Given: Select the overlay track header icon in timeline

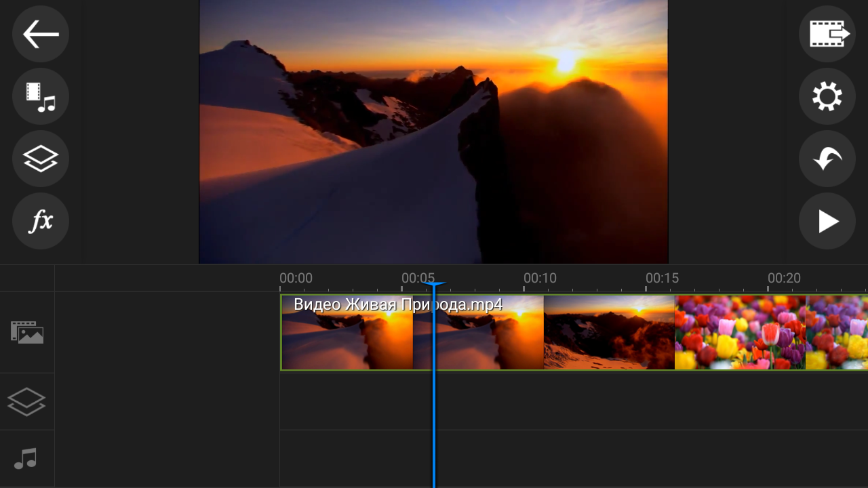Looking at the screenshot, I should click(27, 401).
